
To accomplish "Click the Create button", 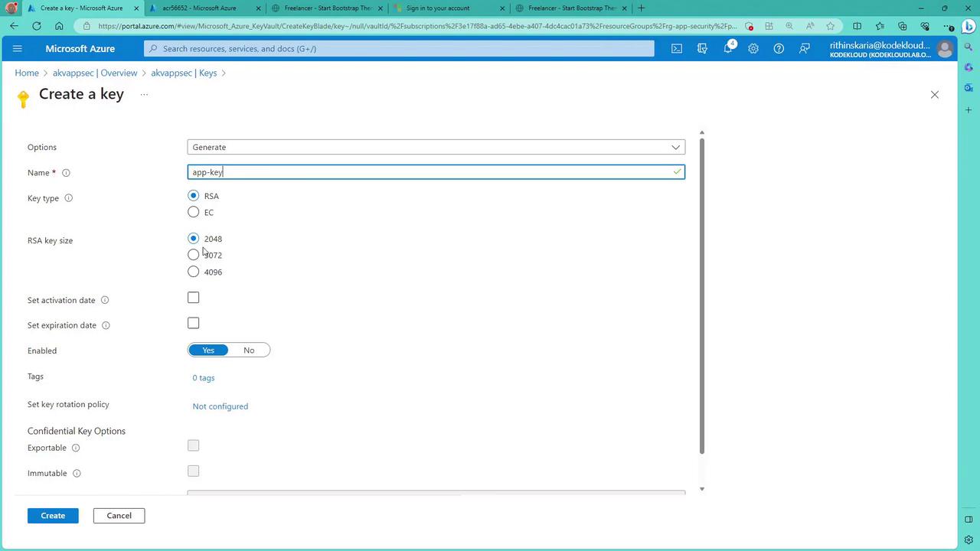I will point(53,516).
